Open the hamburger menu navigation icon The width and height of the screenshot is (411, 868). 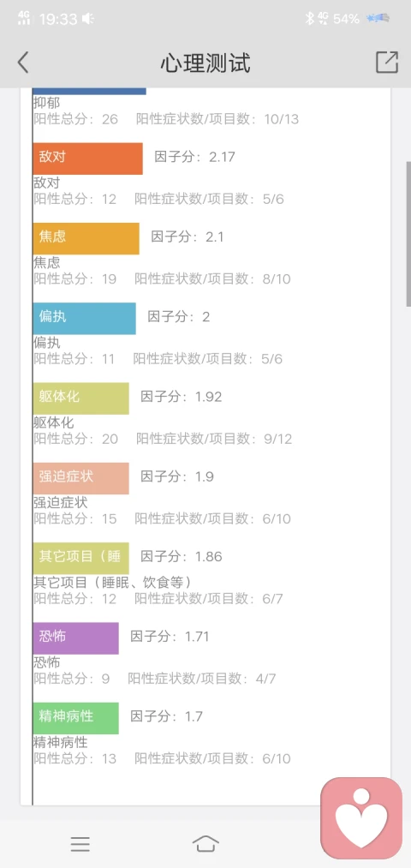(x=80, y=844)
